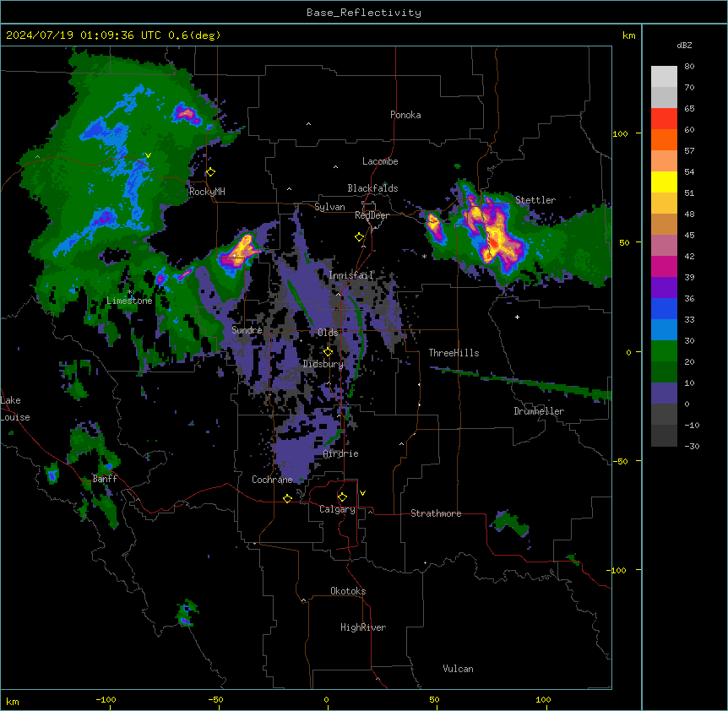Select the gray 70 dBZ legend swatch

click(664, 97)
